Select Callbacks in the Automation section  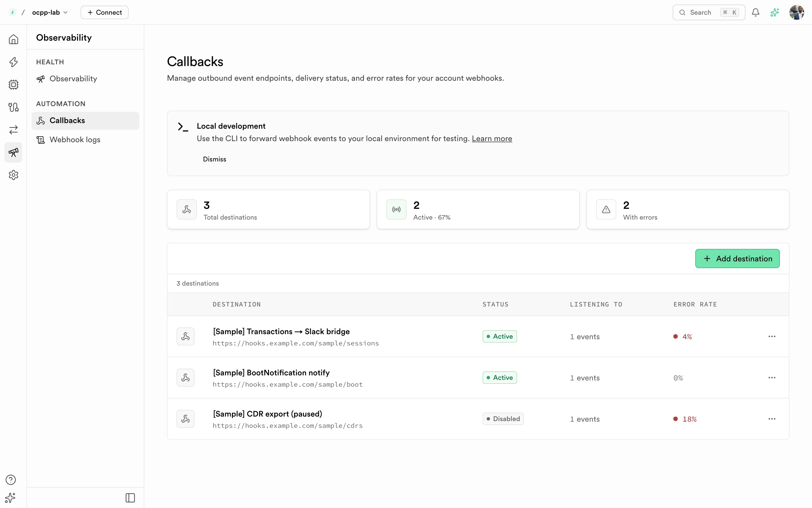point(85,121)
